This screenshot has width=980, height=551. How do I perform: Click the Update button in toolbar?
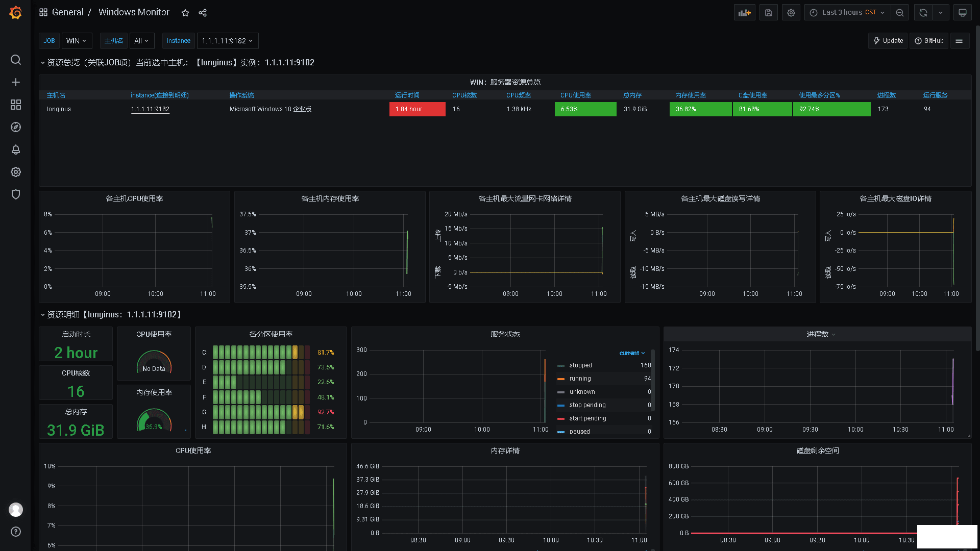pos(888,40)
